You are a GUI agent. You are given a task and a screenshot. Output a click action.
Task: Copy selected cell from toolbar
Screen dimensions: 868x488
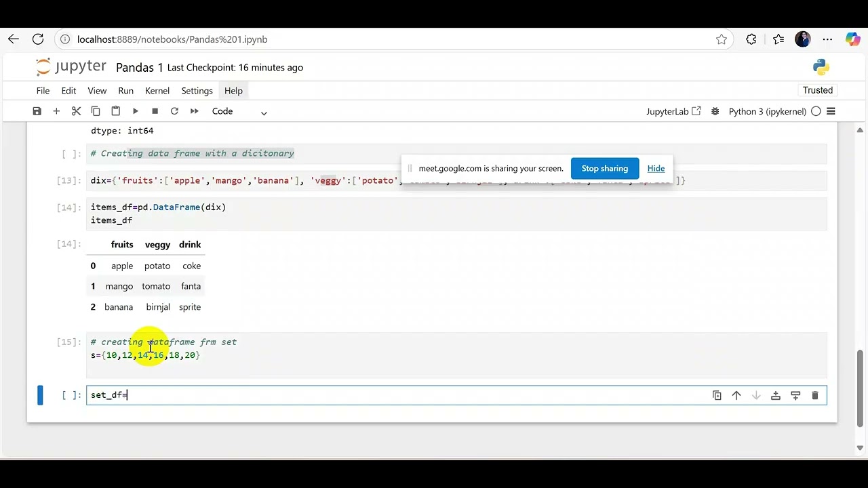tap(96, 111)
